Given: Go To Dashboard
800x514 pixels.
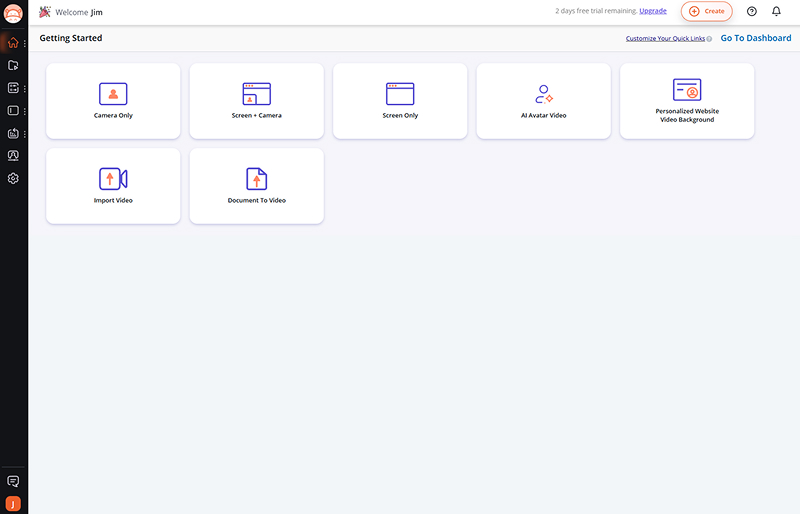Looking at the screenshot, I should (755, 38).
